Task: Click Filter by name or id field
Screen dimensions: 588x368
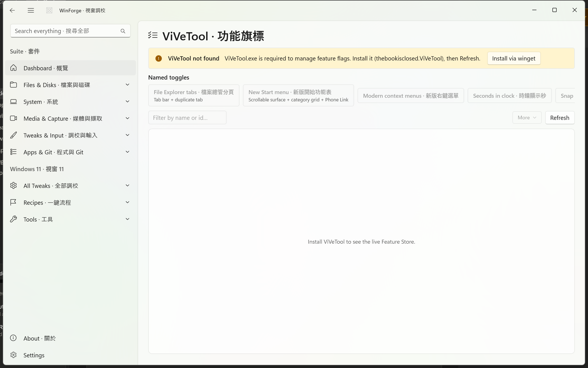Action: click(187, 118)
